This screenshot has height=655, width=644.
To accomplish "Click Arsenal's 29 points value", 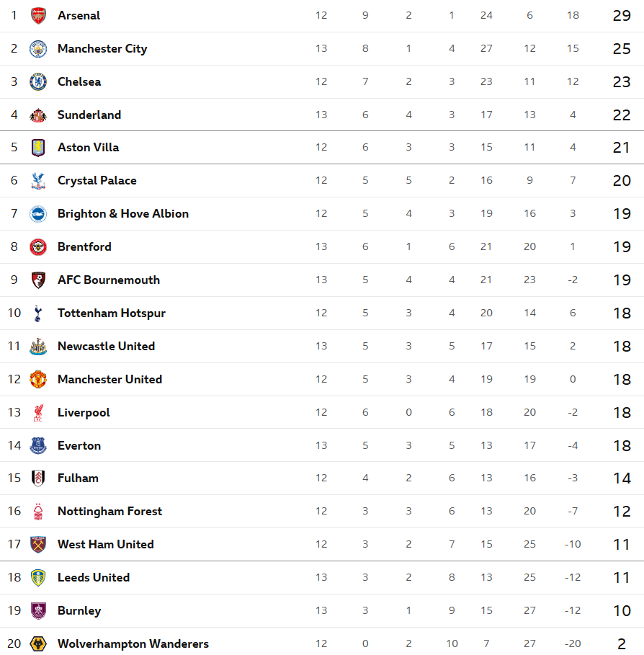I will click(x=622, y=15).
